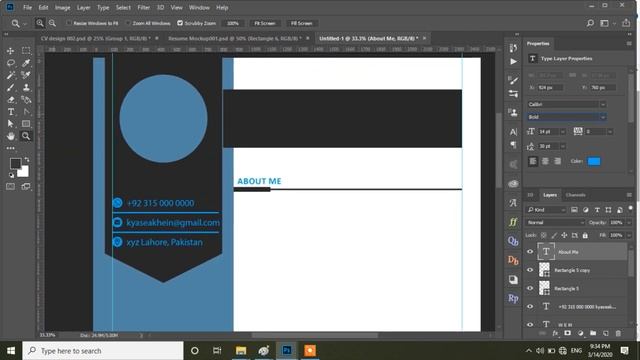Open the leading value dropdown
Image resolution: width=640 pixels, height=360 pixels.
563,146
